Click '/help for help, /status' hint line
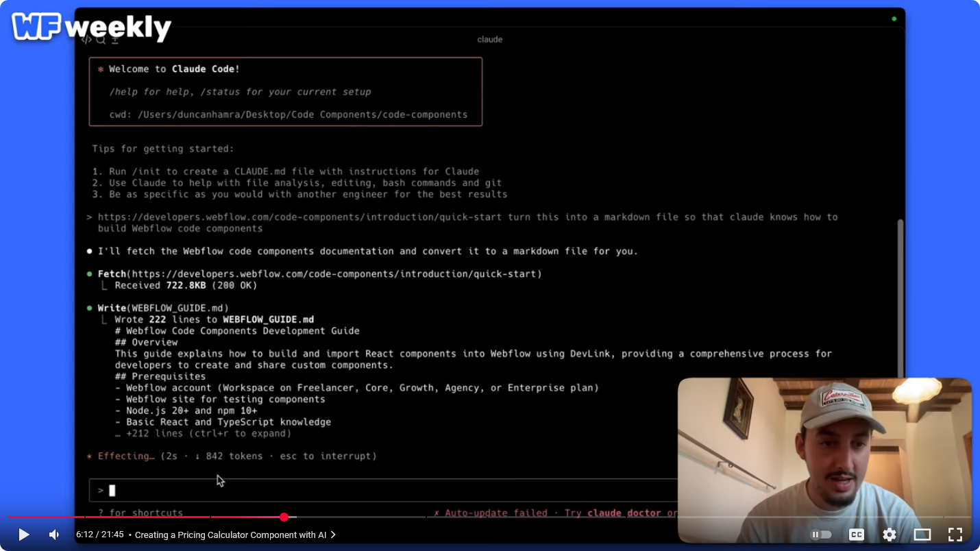This screenshot has height=551, width=980. 240,92
